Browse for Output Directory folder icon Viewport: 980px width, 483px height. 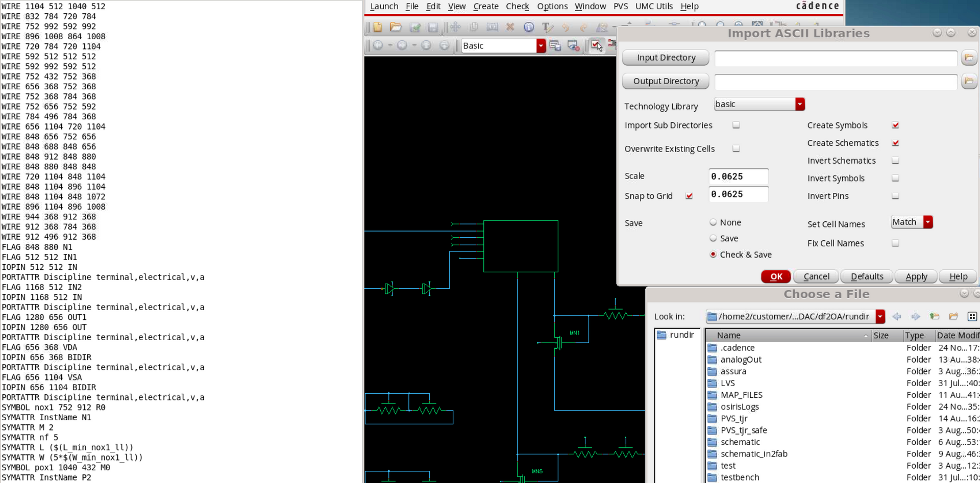(x=968, y=81)
